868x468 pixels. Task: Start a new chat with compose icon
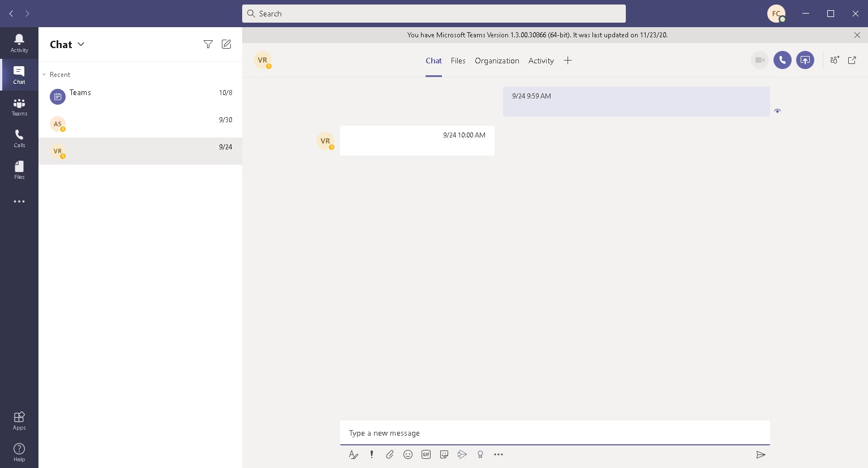click(226, 44)
